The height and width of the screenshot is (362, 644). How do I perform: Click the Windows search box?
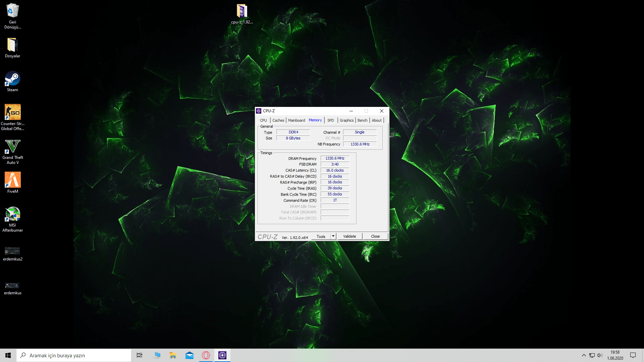click(74, 355)
